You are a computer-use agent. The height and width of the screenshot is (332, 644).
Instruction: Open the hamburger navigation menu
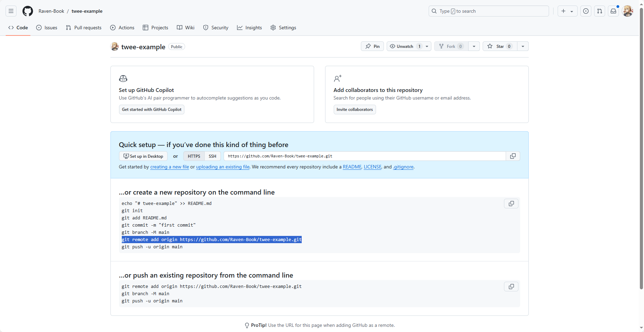coord(11,11)
